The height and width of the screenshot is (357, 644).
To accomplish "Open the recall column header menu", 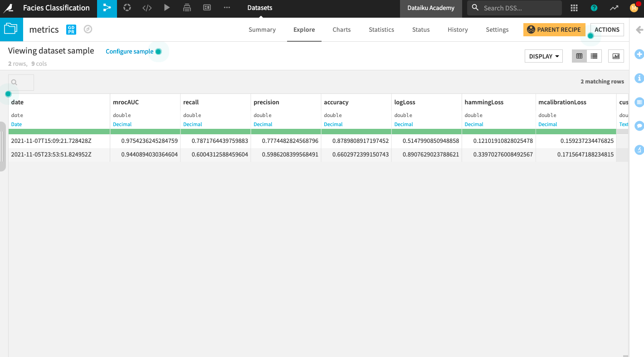I will (x=191, y=102).
